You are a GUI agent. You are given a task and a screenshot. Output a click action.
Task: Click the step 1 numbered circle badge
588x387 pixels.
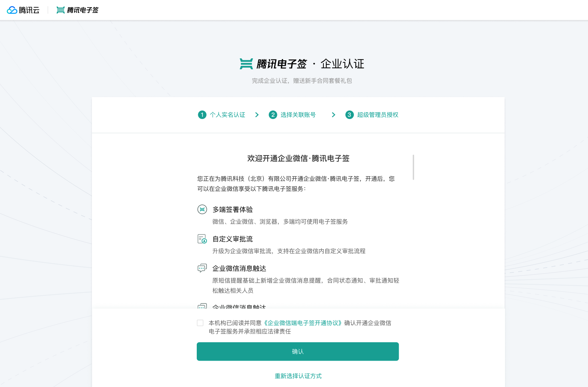pyautogui.click(x=202, y=115)
